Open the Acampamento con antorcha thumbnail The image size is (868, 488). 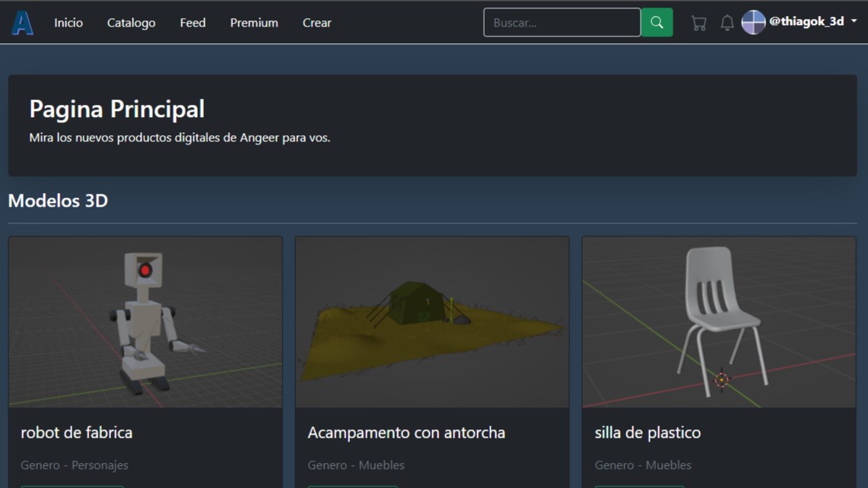(432, 322)
